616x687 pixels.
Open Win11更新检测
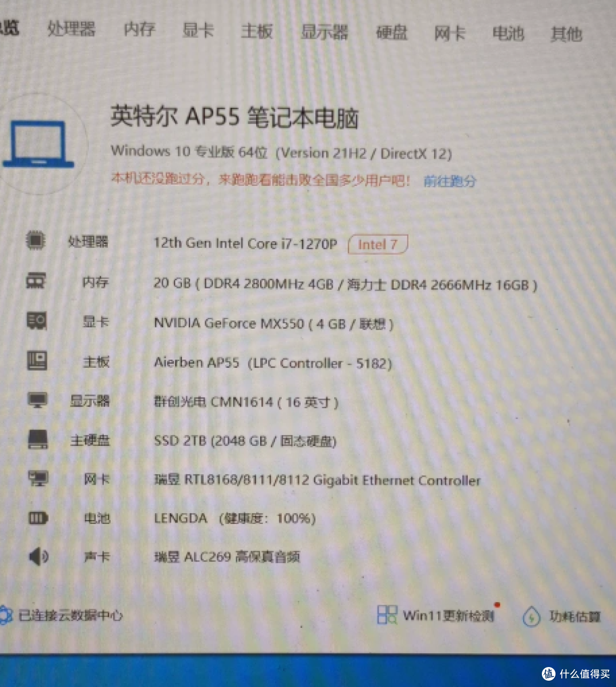pos(448,616)
